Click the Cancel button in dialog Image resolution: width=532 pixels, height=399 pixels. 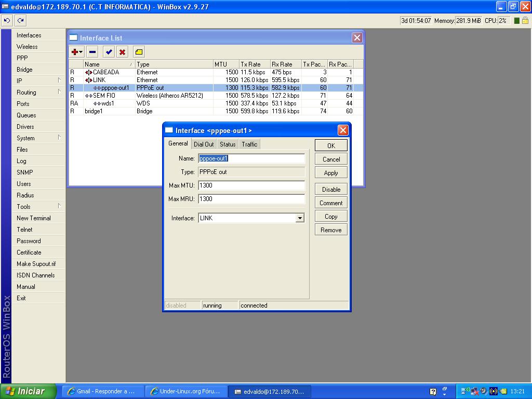click(x=331, y=159)
